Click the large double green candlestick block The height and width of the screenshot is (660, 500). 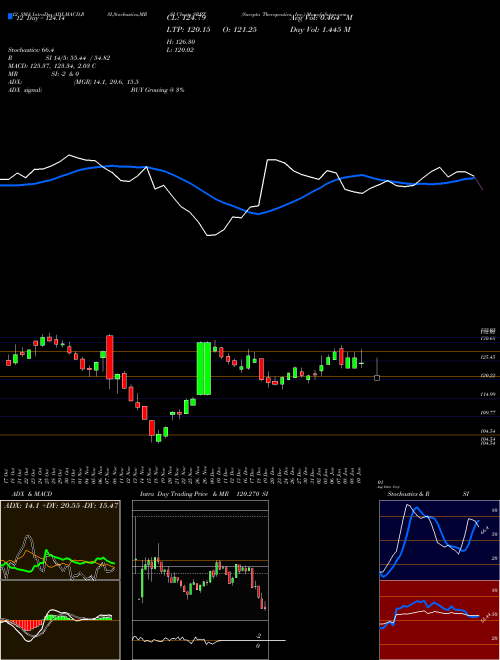pyautogui.click(x=204, y=368)
